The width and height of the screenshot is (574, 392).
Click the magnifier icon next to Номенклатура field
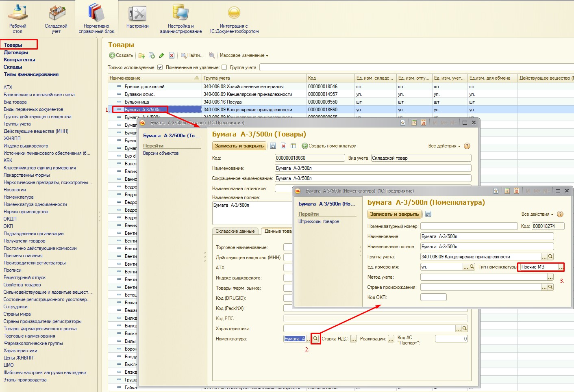tap(315, 339)
